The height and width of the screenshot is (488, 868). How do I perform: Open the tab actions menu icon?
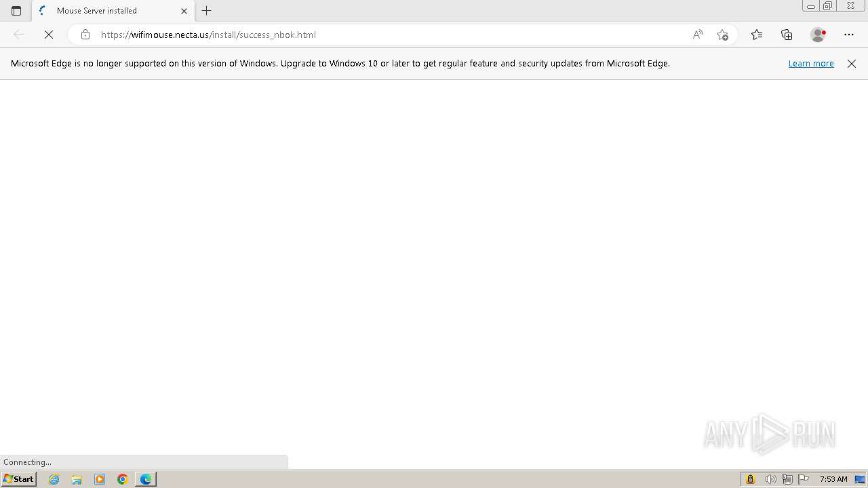[x=16, y=11]
